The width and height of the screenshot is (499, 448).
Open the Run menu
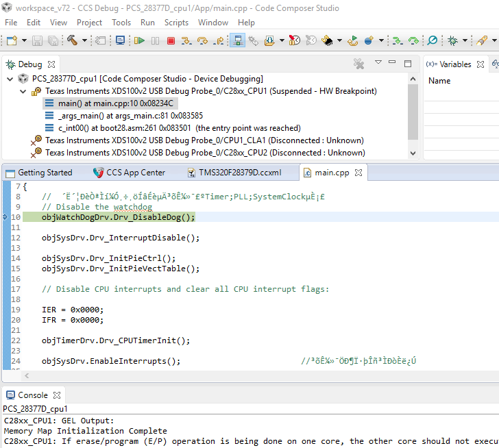pyautogui.click(x=147, y=23)
